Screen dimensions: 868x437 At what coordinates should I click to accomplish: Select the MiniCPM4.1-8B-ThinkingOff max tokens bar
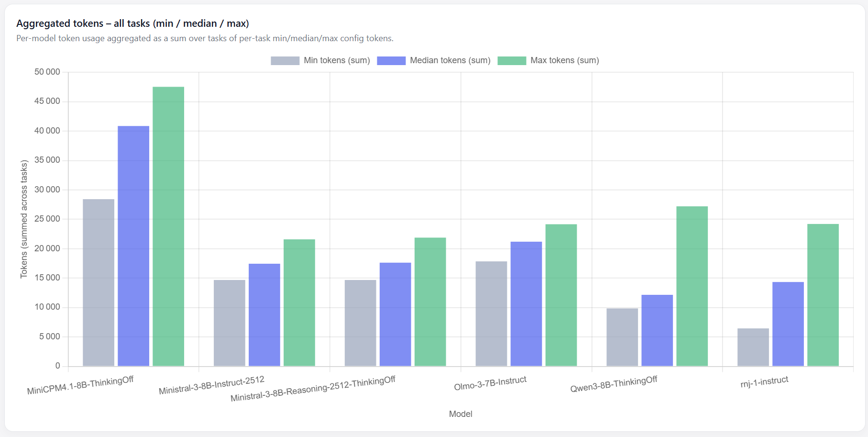168,226
